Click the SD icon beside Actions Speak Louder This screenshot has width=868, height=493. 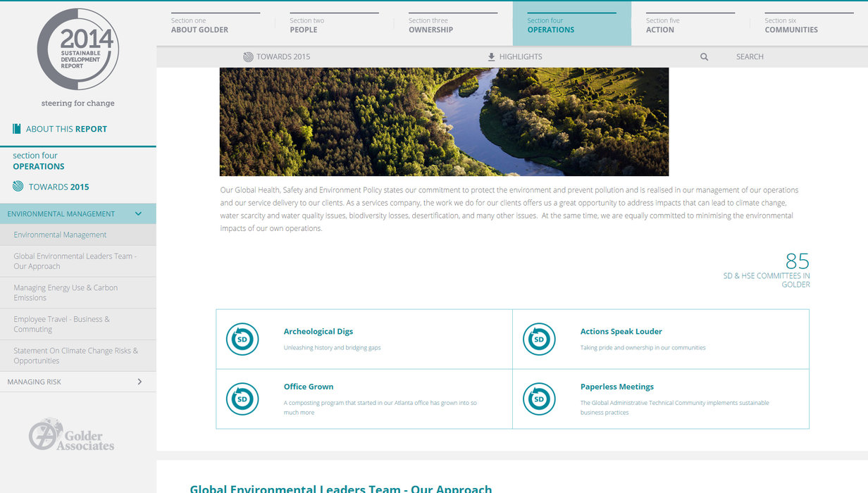(539, 339)
